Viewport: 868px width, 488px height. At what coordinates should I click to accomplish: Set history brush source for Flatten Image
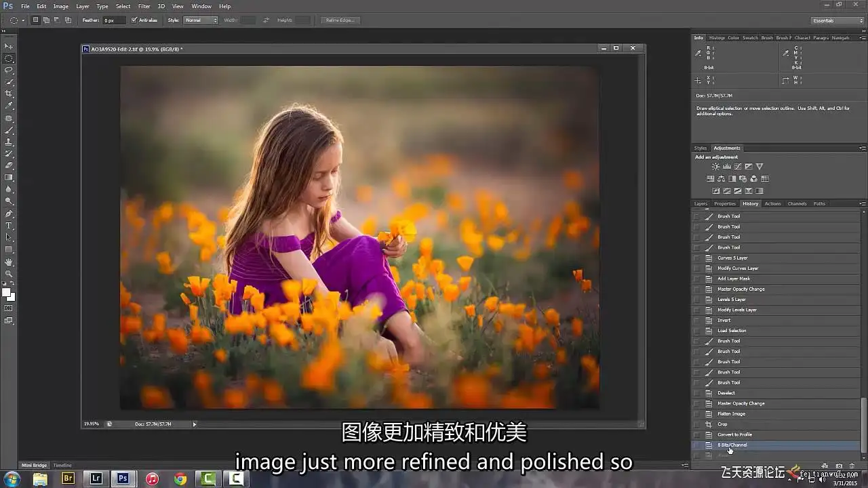pyautogui.click(x=696, y=413)
